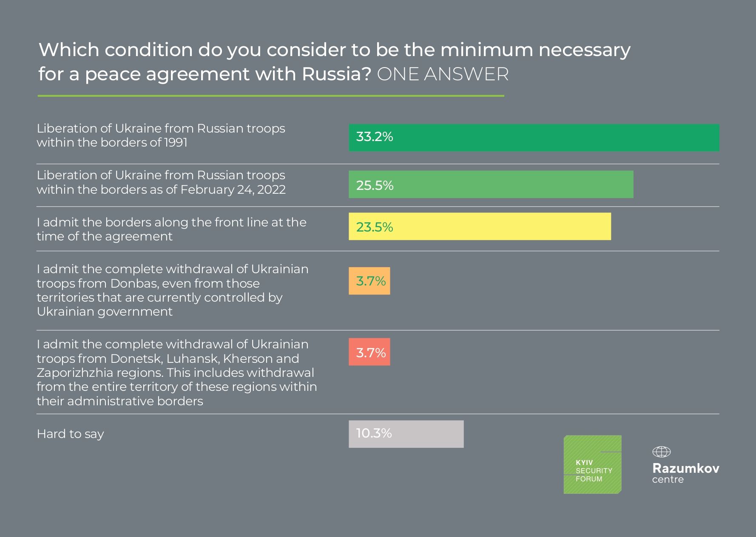Click the Razumkov centre name text

685,473
